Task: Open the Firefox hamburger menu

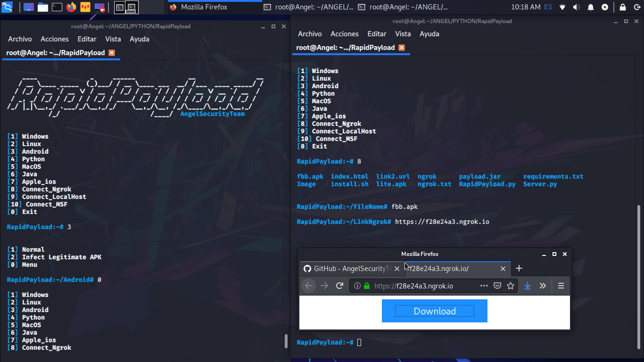Action: (561, 285)
